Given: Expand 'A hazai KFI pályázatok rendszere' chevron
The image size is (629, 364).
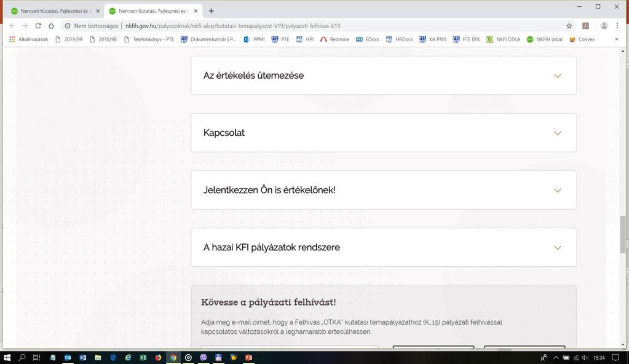Looking at the screenshot, I should [x=557, y=248].
